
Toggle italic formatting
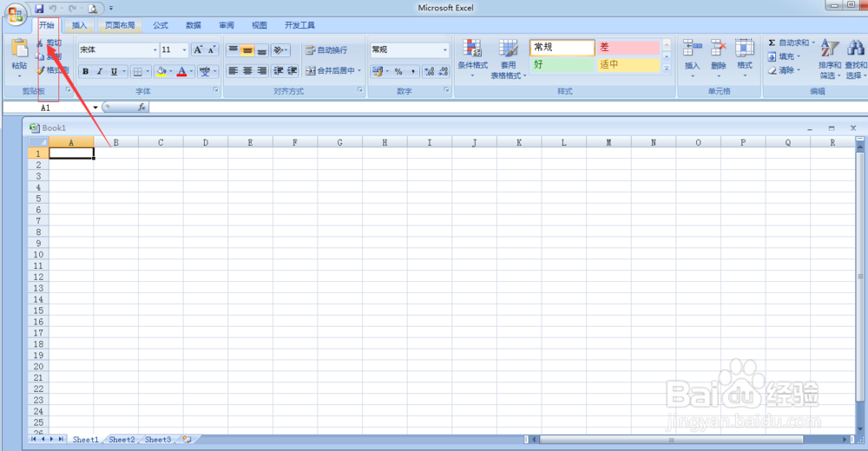click(100, 71)
